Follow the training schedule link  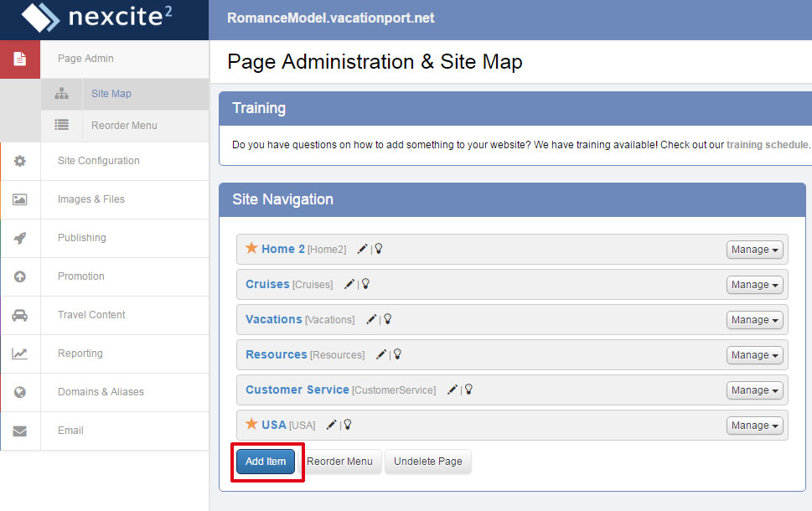coord(767,145)
